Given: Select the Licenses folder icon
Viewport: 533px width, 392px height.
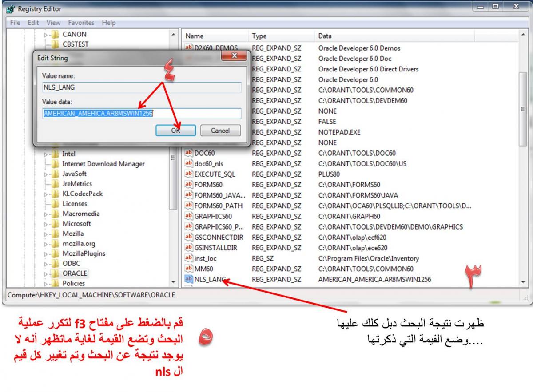Looking at the screenshot, I should [x=55, y=204].
